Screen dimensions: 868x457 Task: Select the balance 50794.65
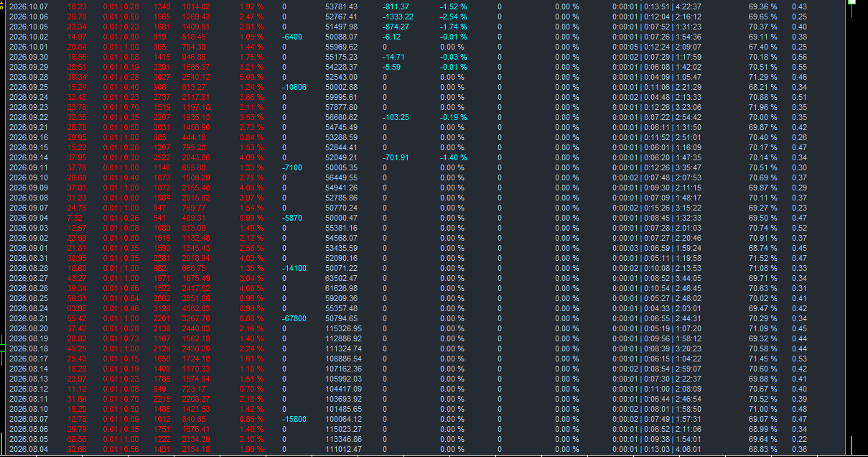pos(341,318)
